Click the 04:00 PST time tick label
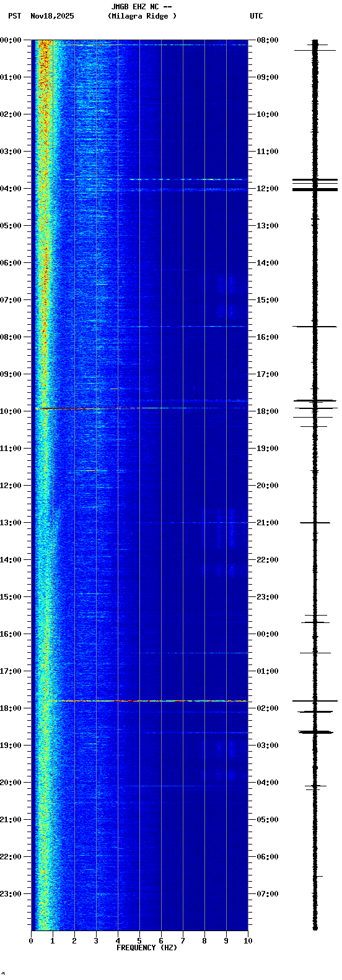The height and width of the screenshot is (980, 342). tap(11, 189)
